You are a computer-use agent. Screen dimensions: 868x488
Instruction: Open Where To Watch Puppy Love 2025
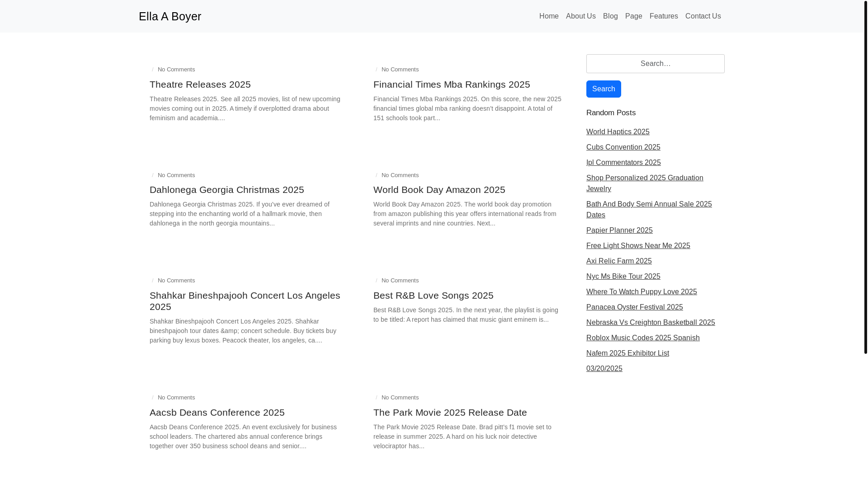point(642,292)
